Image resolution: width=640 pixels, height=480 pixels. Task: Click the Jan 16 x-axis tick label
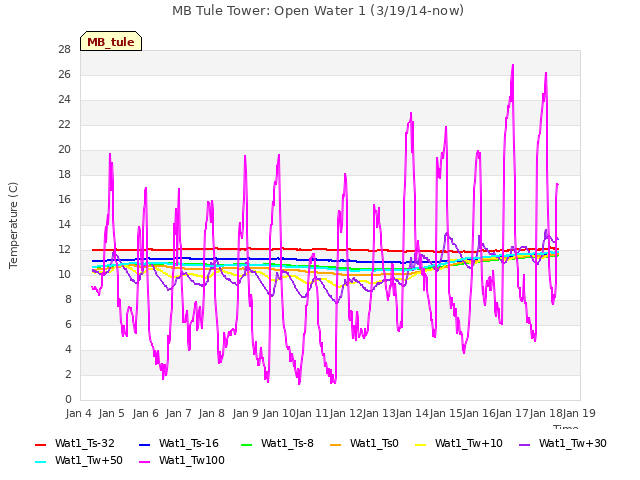click(479, 413)
